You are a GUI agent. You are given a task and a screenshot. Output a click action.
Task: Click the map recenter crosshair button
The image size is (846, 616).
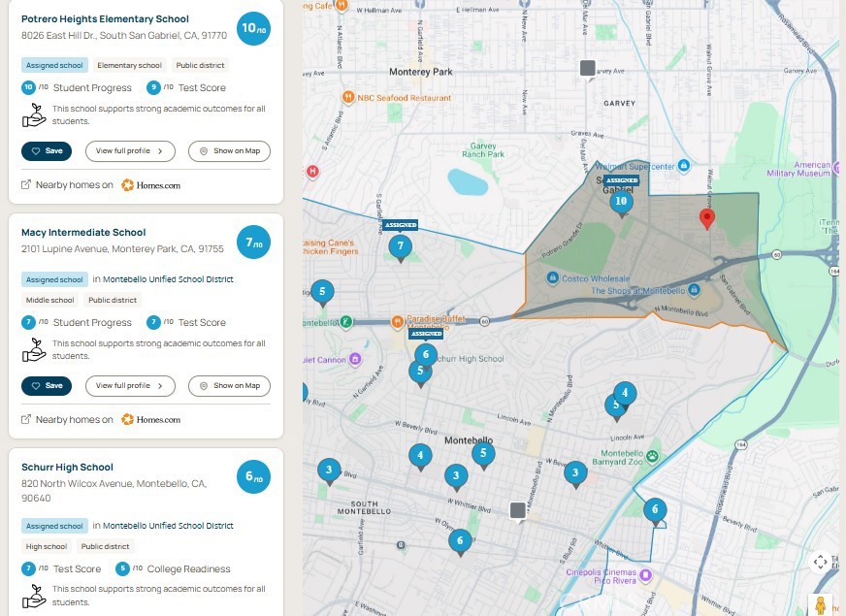pyautogui.click(x=820, y=562)
